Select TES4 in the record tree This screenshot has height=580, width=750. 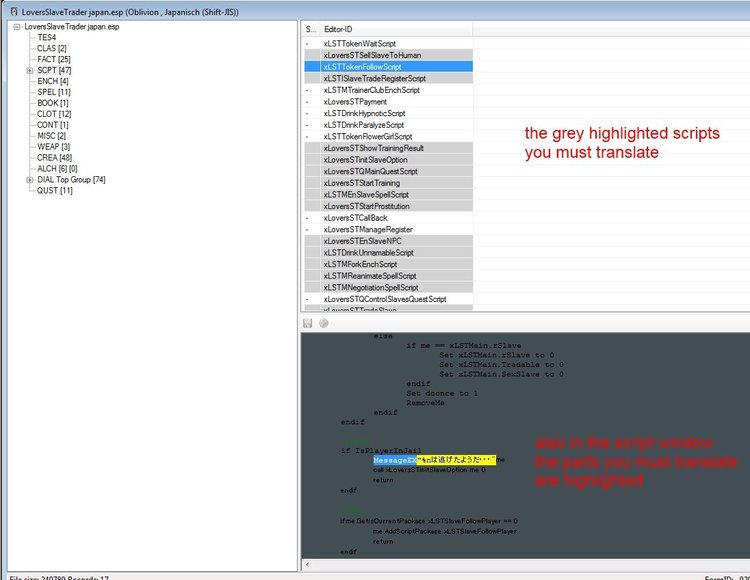click(46, 37)
